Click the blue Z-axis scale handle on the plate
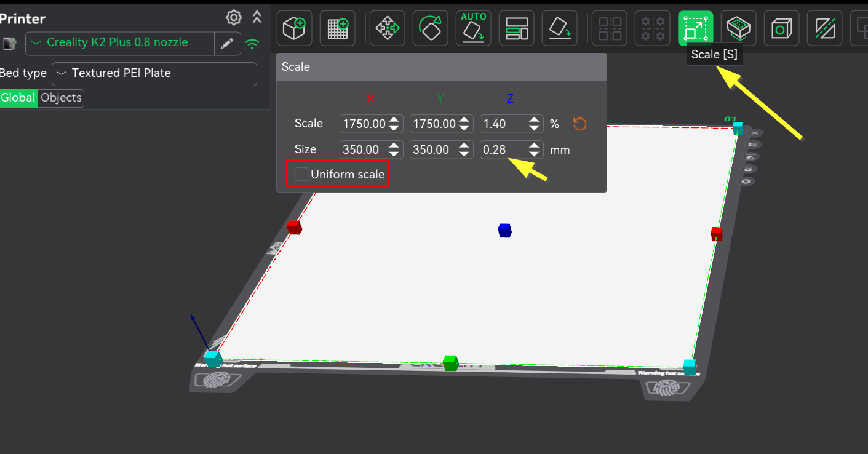 [504, 231]
